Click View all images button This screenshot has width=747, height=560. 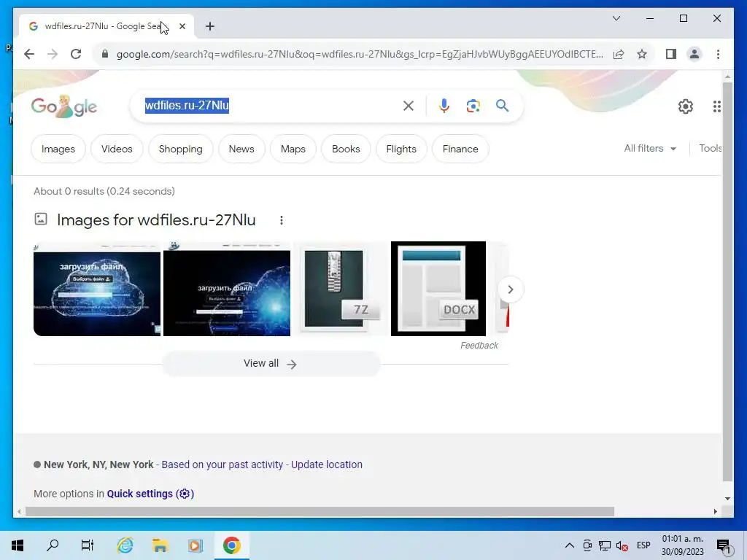coord(271,364)
